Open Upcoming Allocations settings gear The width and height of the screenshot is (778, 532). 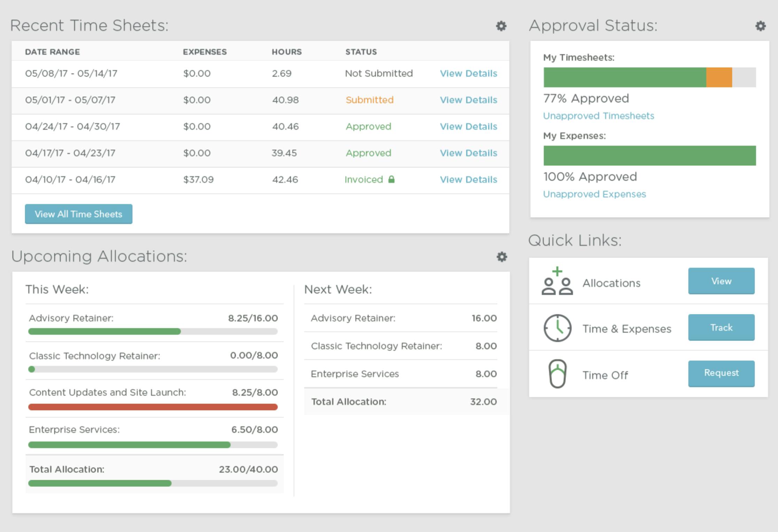point(501,257)
